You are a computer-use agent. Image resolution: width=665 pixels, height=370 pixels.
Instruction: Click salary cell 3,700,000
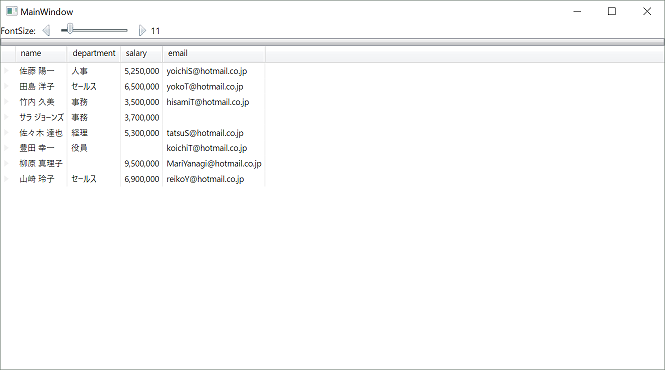click(142, 117)
